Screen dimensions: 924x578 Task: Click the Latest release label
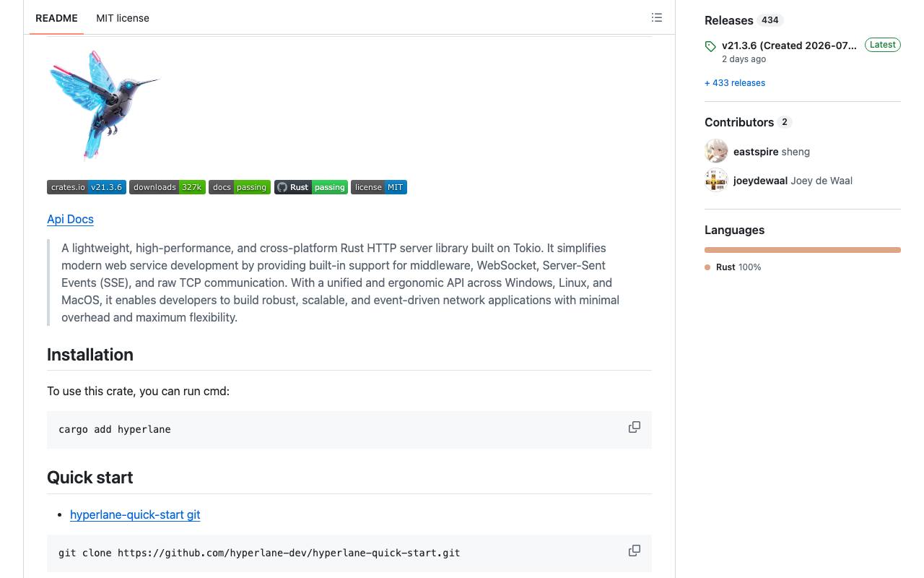(x=883, y=45)
